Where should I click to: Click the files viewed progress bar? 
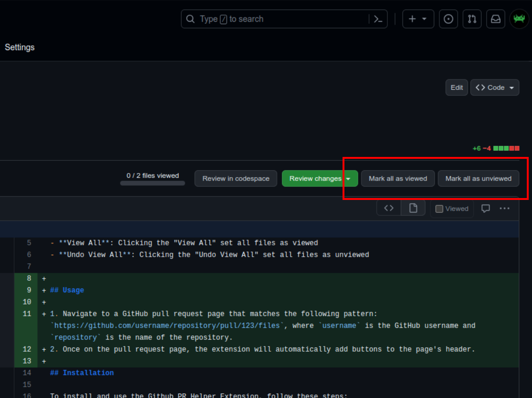[152, 183]
